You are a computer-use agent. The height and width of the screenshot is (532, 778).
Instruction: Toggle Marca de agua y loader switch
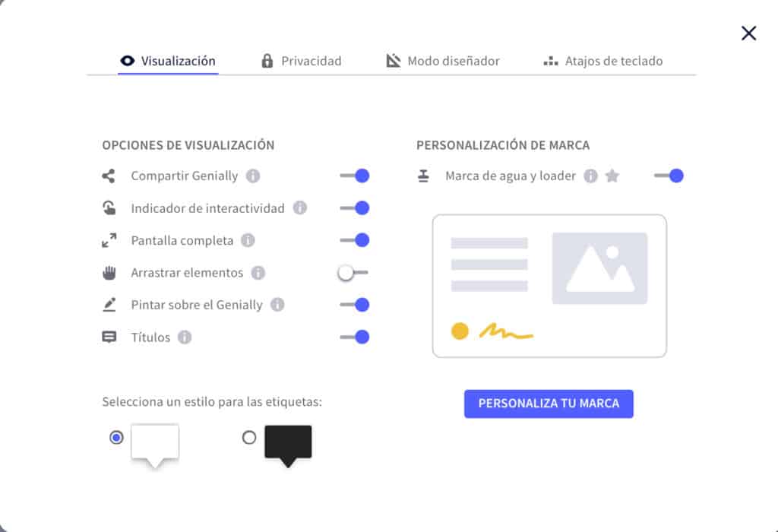(669, 176)
